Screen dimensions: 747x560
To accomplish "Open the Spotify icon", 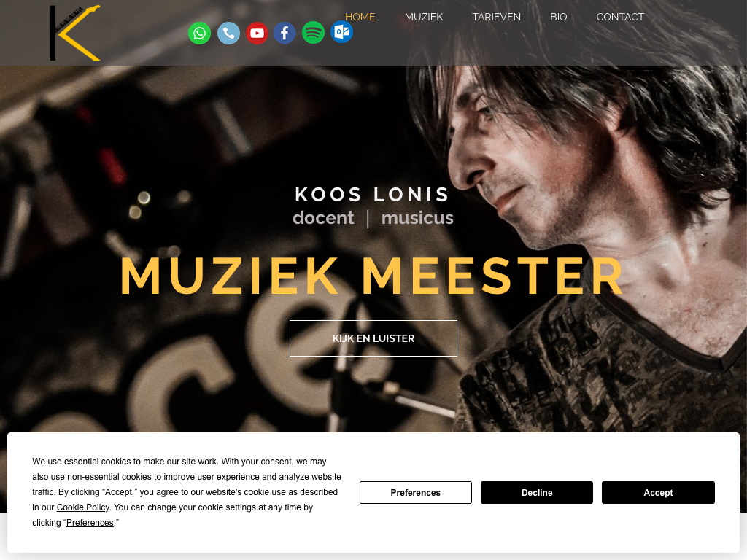I will [313, 33].
